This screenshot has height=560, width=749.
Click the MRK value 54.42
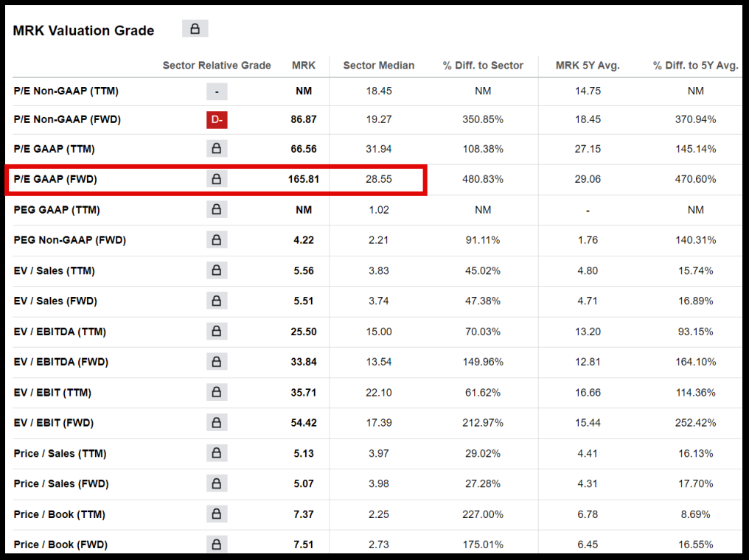click(304, 422)
